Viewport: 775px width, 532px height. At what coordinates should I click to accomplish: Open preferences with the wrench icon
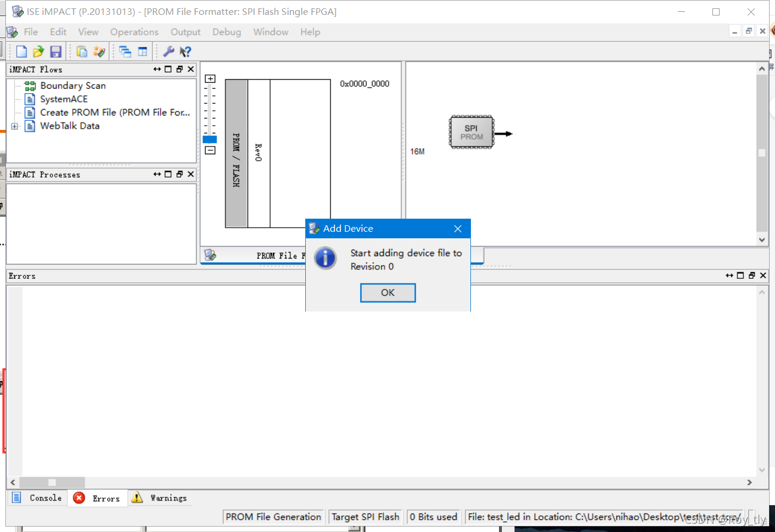[x=169, y=52]
